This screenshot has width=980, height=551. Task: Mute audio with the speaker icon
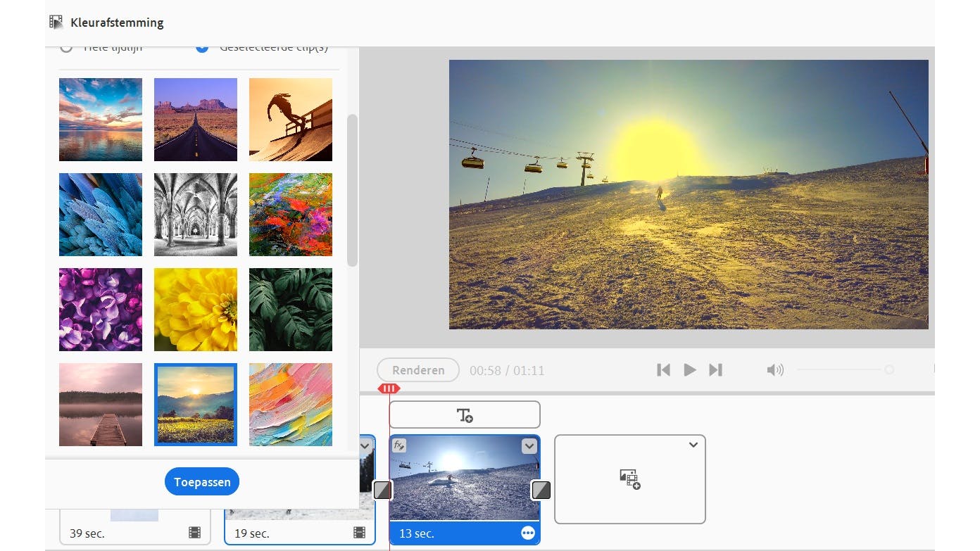coord(775,370)
